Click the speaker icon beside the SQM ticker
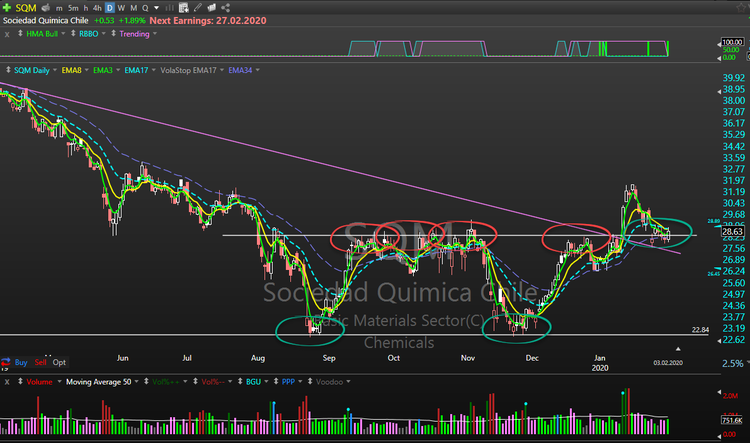This screenshot has width=750, height=443. coord(44,6)
